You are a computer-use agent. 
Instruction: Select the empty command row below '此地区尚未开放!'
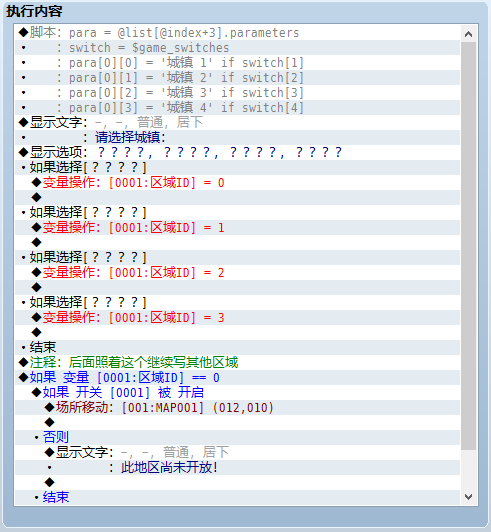[x=238, y=482]
